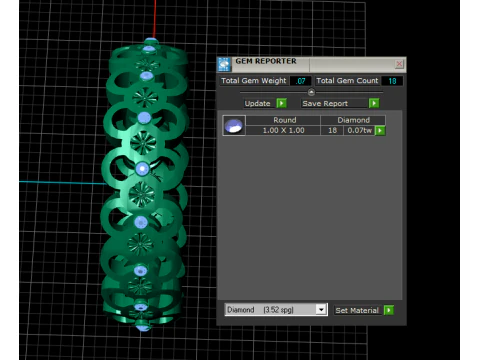Screen dimensions: 480x360
Task: Click the green arrow beside Set Material
Action: 389,310
